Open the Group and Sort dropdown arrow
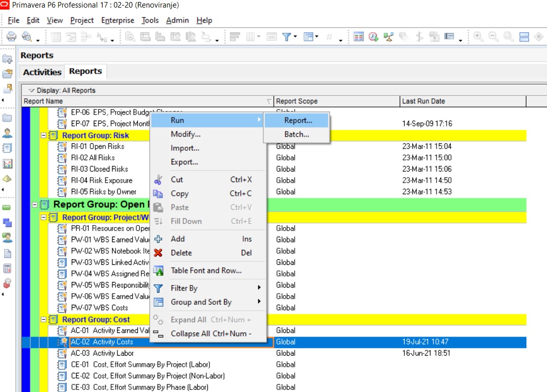 pos(317,36)
